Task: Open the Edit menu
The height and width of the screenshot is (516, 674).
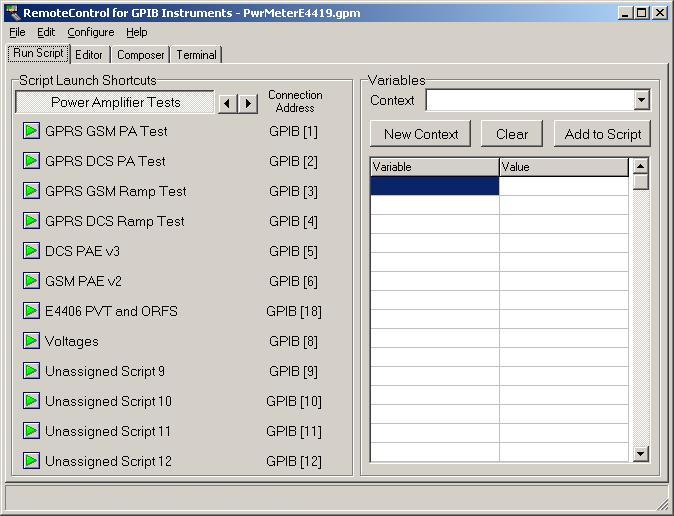Action: [46, 32]
